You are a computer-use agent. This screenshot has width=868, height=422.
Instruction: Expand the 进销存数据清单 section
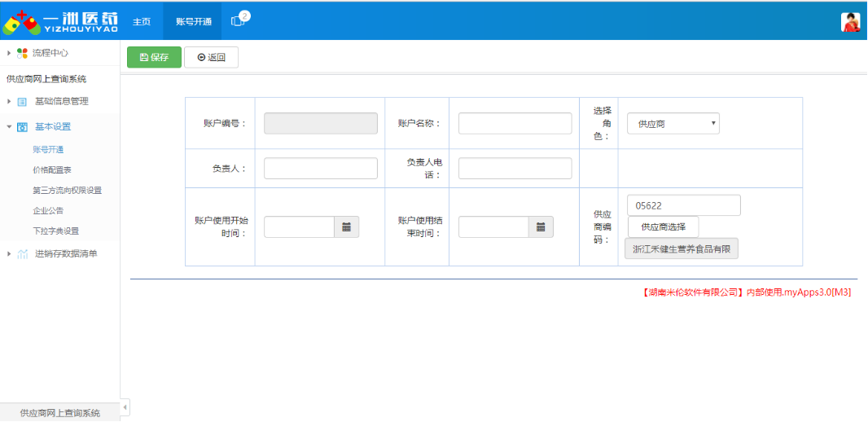pyautogui.click(x=9, y=254)
